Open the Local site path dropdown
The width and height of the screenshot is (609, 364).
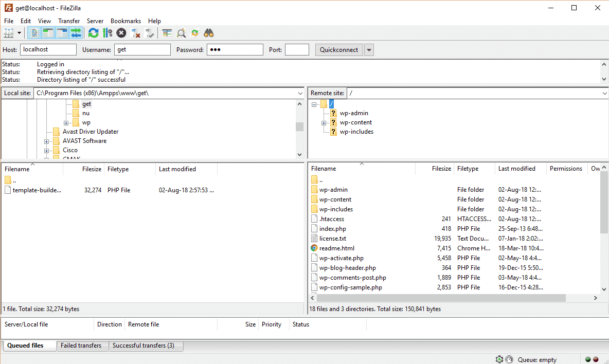coord(300,94)
